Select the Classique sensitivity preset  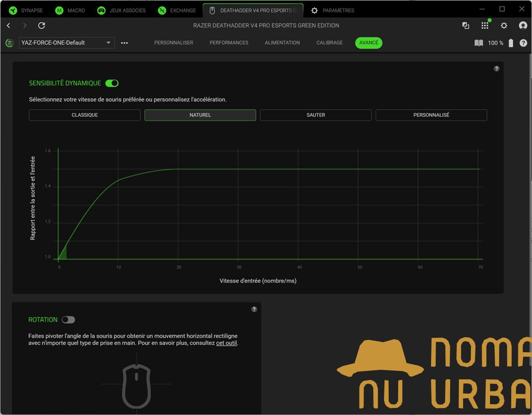point(85,115)
